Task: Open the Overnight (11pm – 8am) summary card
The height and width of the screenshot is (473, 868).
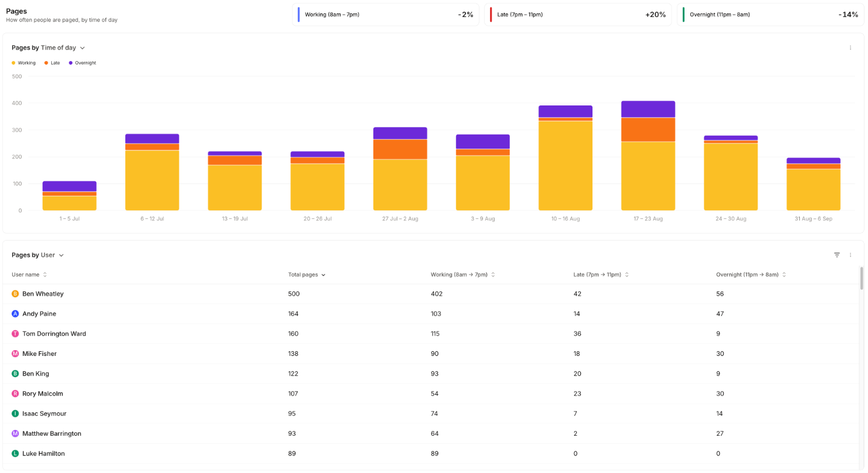Action: point(770,15)
